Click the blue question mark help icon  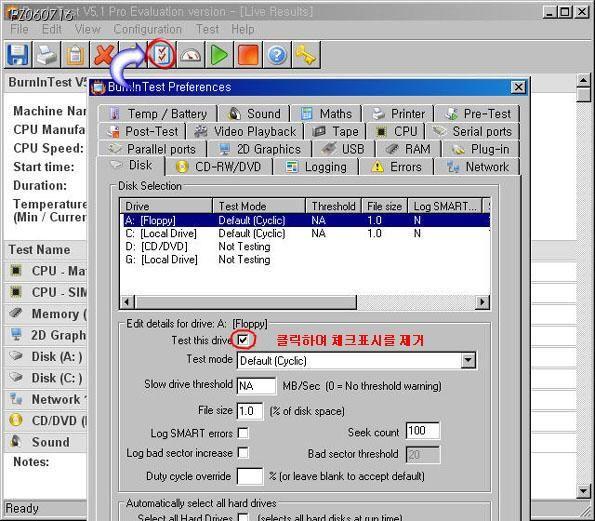tap(277, 55)
